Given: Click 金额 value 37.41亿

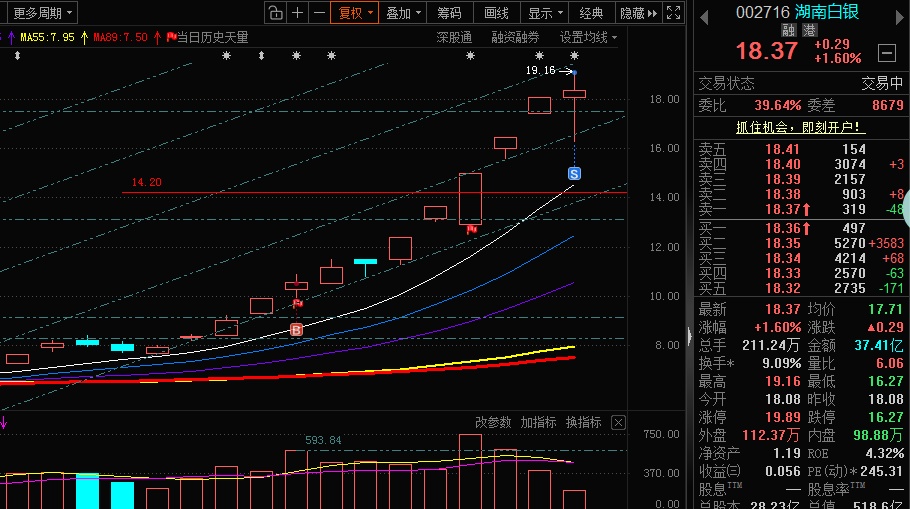Looking at the screenshot, I should coord(879,345).
